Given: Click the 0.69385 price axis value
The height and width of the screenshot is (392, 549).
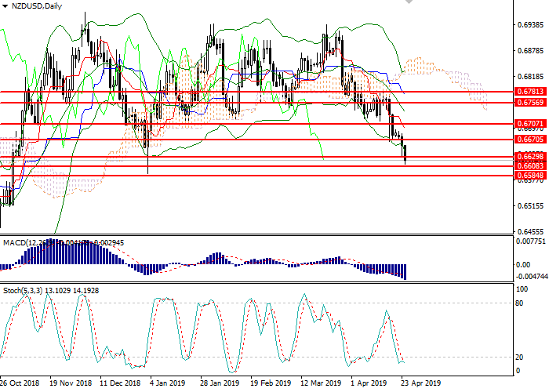Looking at the screenshot, I should click(x=530, y=25).
